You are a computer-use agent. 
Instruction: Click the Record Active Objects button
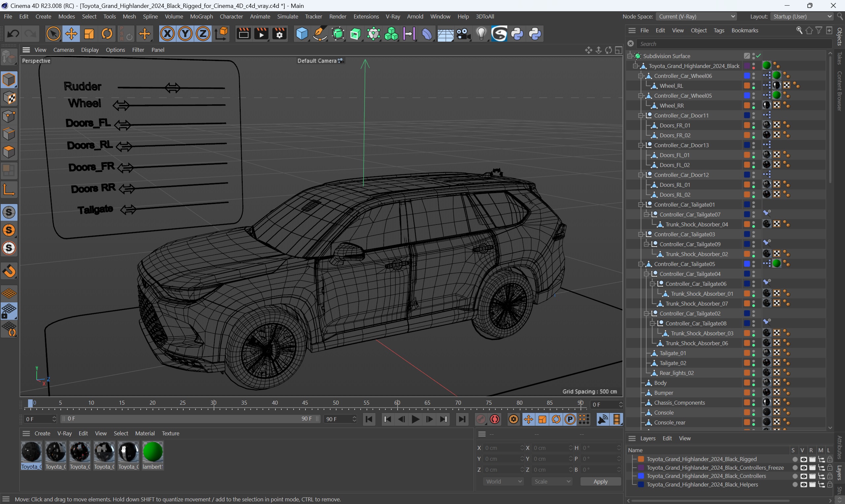(481, 419)
